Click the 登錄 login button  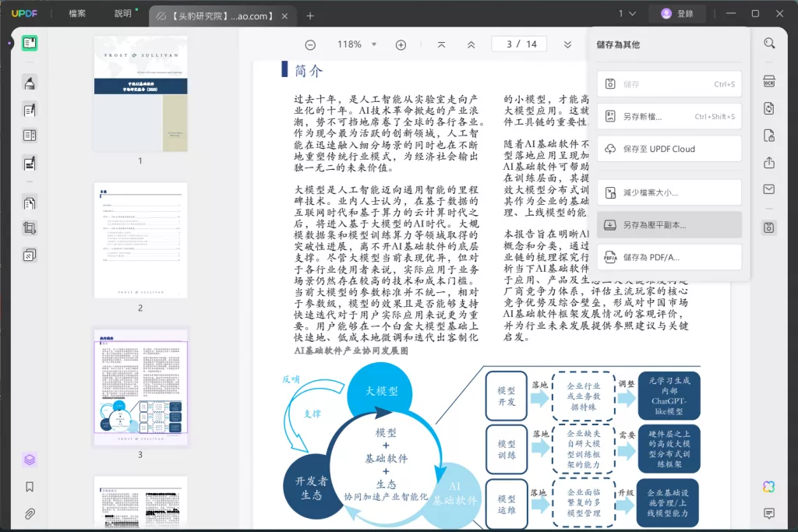(678, 14)
